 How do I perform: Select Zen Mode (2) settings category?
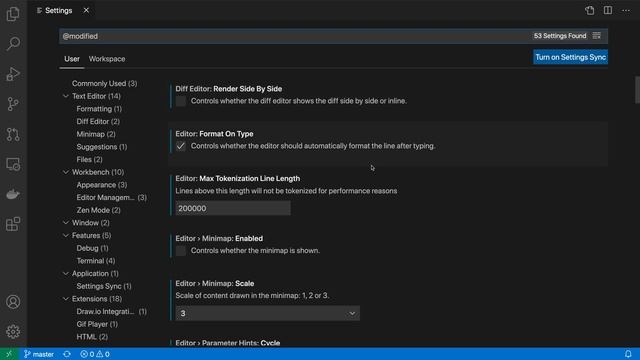[x=98, y=210]
